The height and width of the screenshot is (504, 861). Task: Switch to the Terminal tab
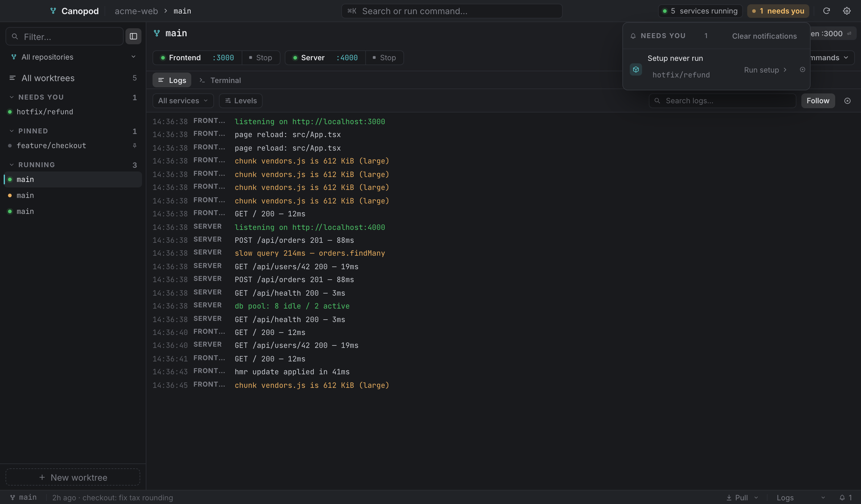(220, 80)
